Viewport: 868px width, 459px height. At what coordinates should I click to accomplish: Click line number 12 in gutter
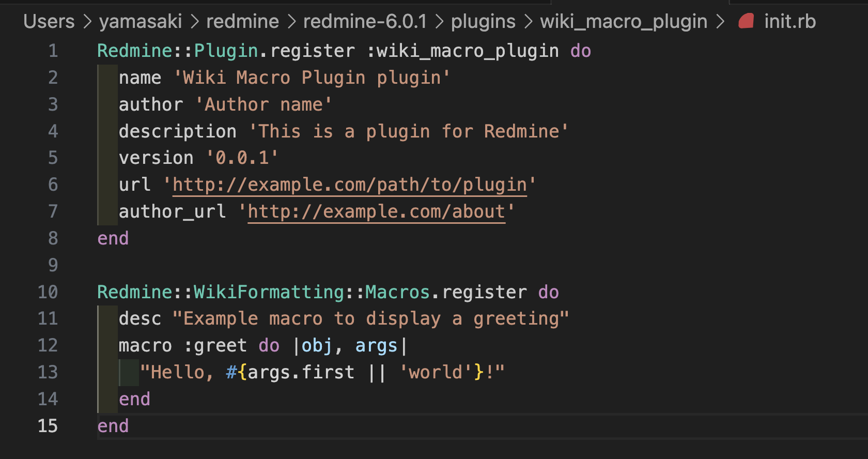click(48, 345)
